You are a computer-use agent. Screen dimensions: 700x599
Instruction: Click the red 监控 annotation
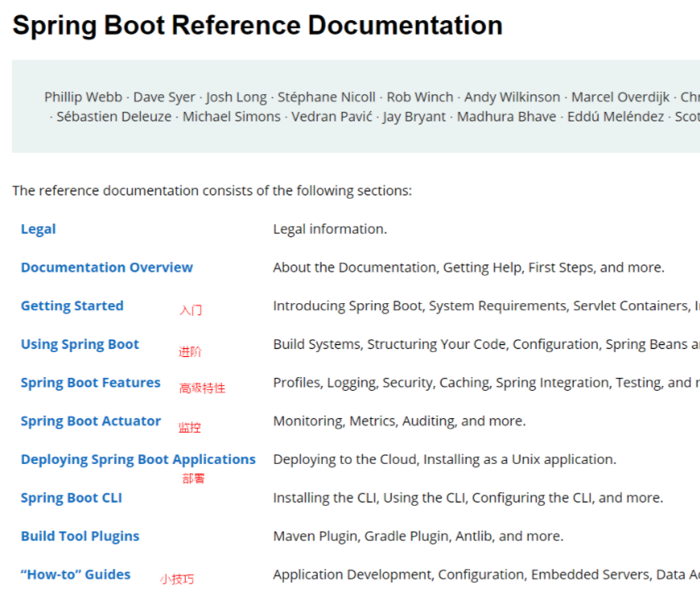[x=190, y=428]
